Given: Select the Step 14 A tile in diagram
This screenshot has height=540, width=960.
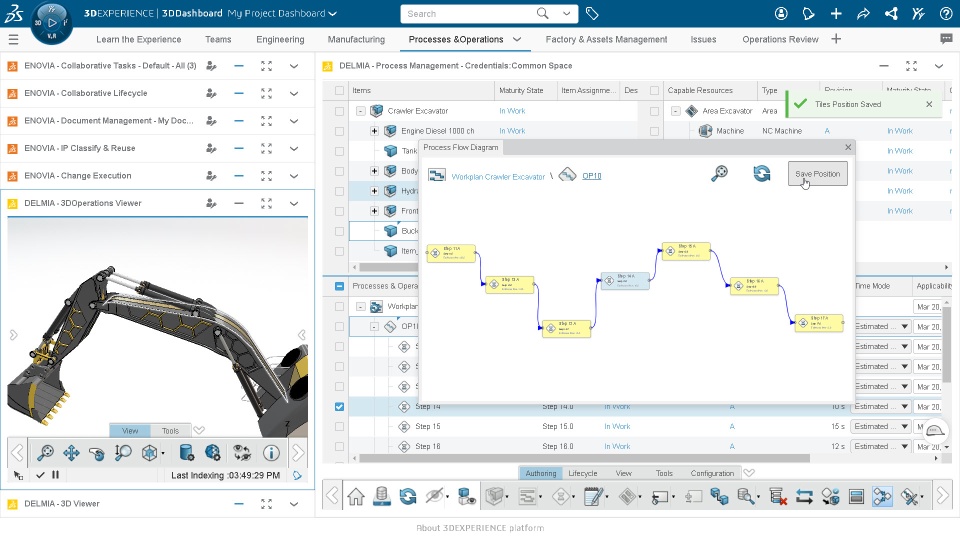Looking at the screenshot, I should [x=625, y=280].
